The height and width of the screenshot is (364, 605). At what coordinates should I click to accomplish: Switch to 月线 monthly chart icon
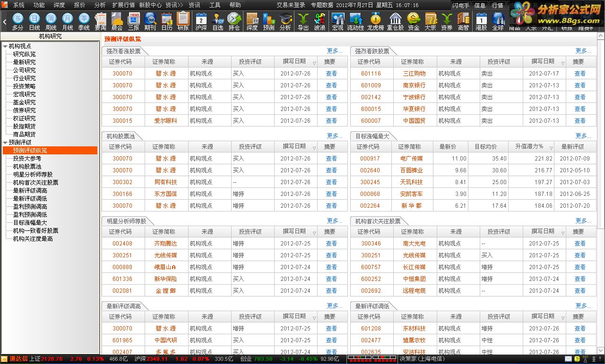coord(68,21)
